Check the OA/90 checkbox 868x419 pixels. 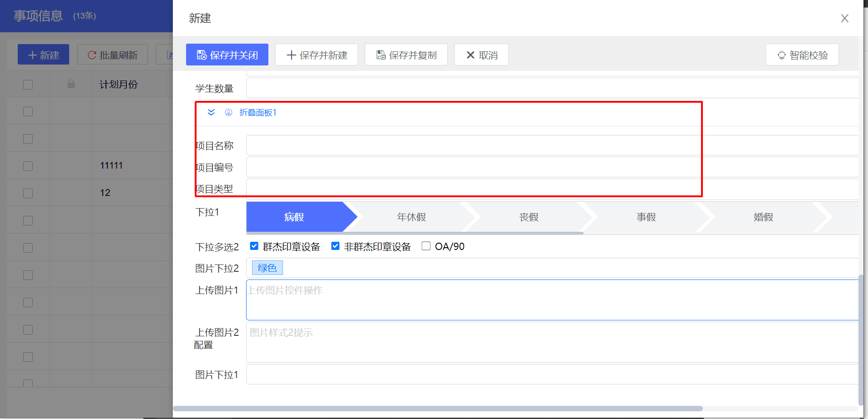pyautogui.click(x=426, y=246)
